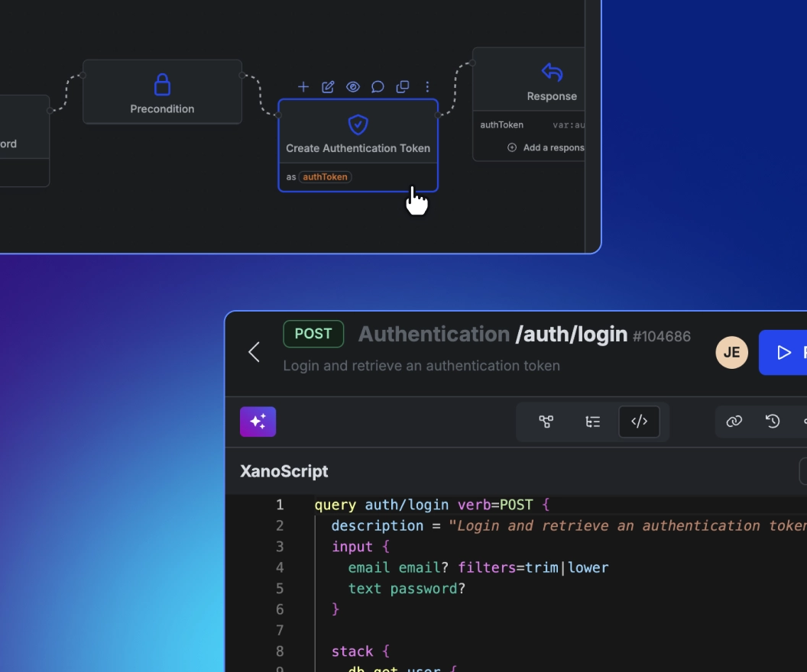Click the blue Run play button
Viewport: 807px width, 672px height.
783,352
